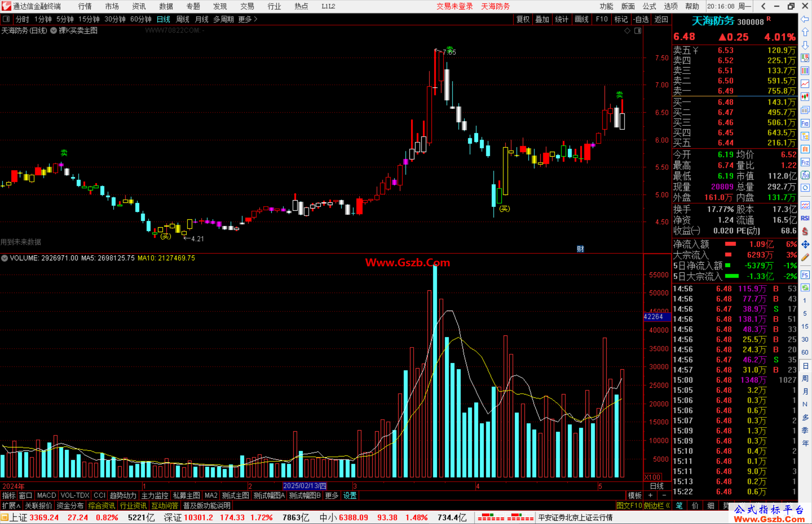
Task: Open the candlestick chart sidebar icon
Action: click(x=805, y=97)
